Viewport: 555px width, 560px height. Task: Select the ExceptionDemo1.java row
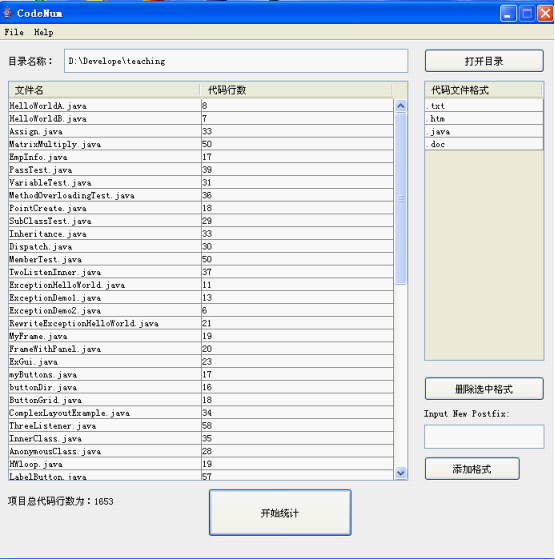pyautogui.click(x=201, y=298)
